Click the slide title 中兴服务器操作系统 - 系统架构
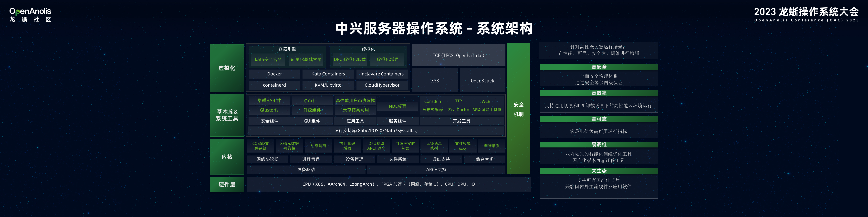868x217 pixels. pos(434,28)
